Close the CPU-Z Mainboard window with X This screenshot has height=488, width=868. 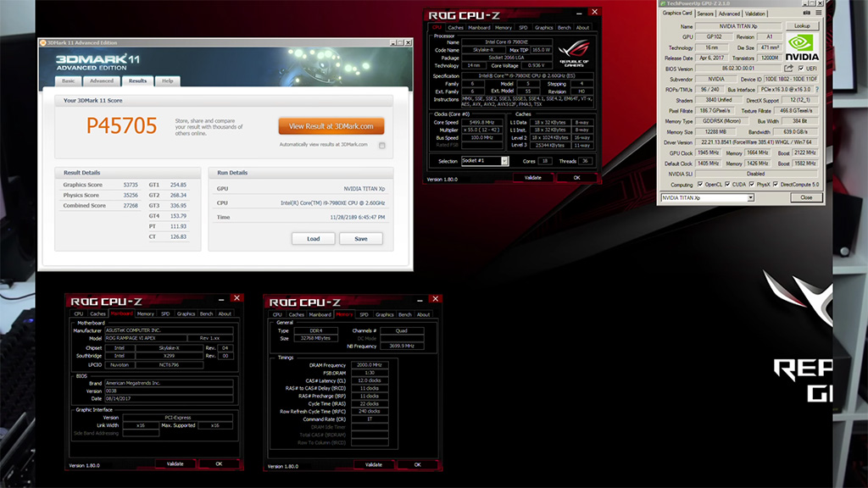(237, 298)
